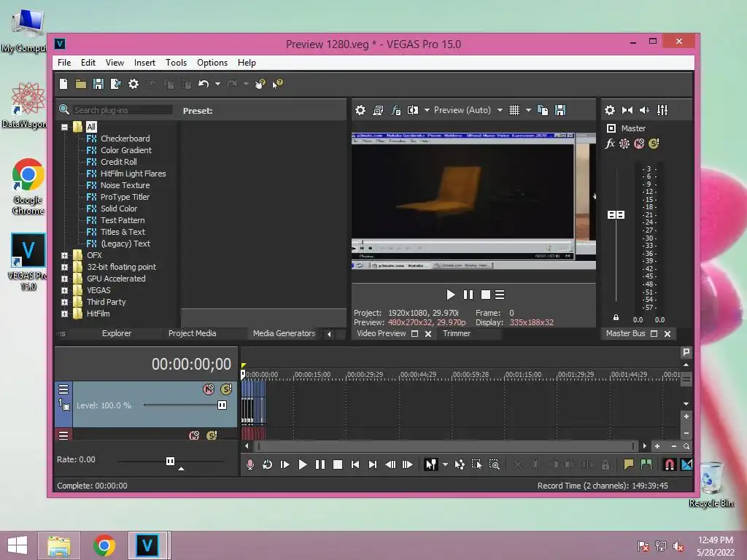Mute video track 1
This screenshot has width=747, height=560.
(x=208, y=389)
